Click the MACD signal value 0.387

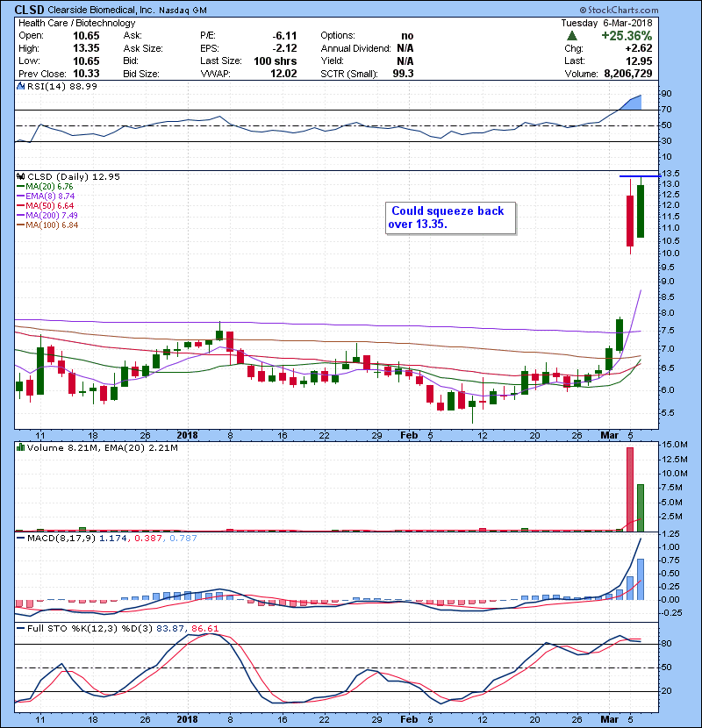pyautogui.click(x=148, y=539)
